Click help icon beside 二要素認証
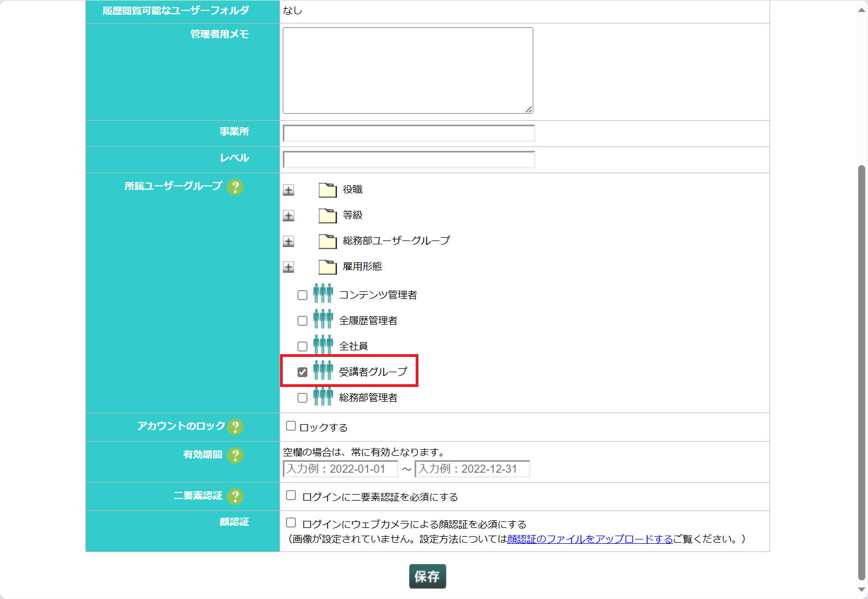868x599 pixels. pos(235,496)
